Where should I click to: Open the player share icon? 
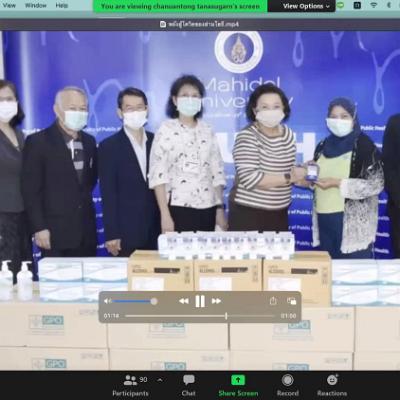coord(273,301)
